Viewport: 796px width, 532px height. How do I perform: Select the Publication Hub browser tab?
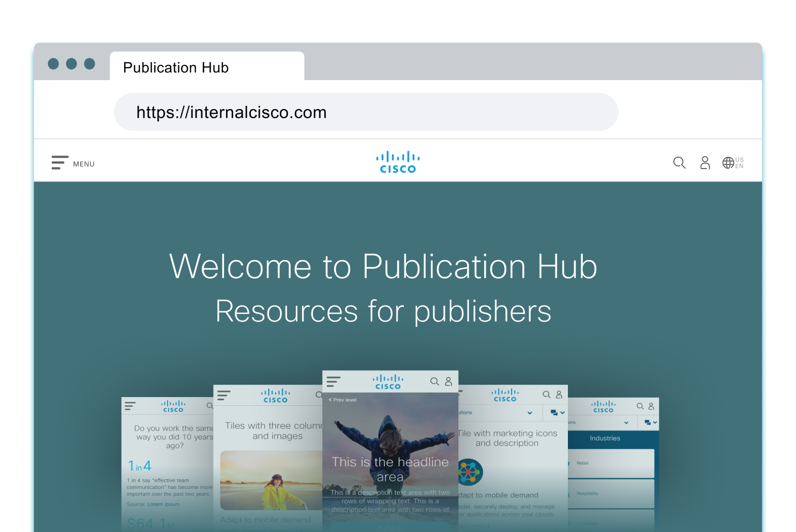point(207,67)
